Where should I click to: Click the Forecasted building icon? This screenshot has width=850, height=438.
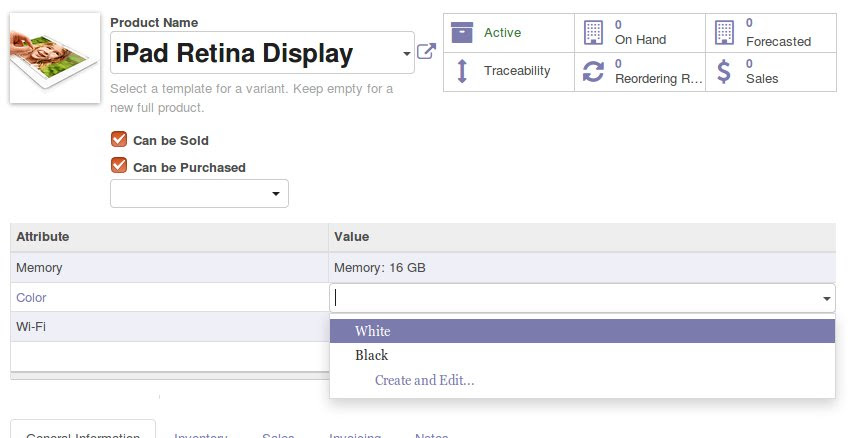click(724, 33)
